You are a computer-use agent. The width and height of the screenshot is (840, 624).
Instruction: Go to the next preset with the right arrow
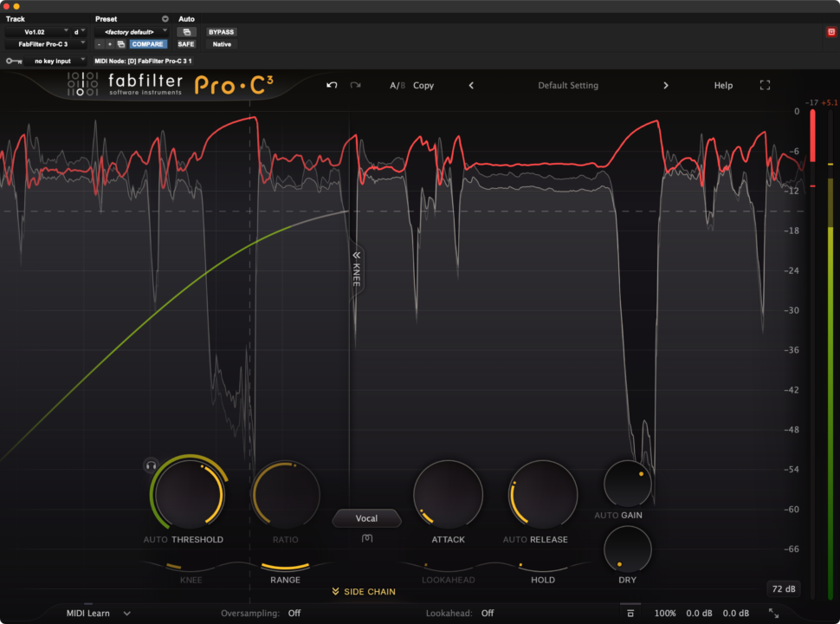[666, 86]
